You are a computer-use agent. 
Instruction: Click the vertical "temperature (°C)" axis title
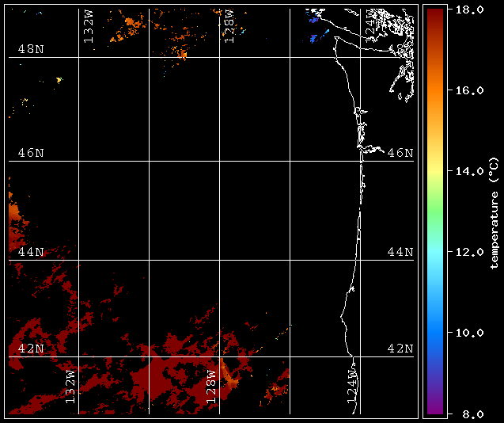(x=493, y=211)
